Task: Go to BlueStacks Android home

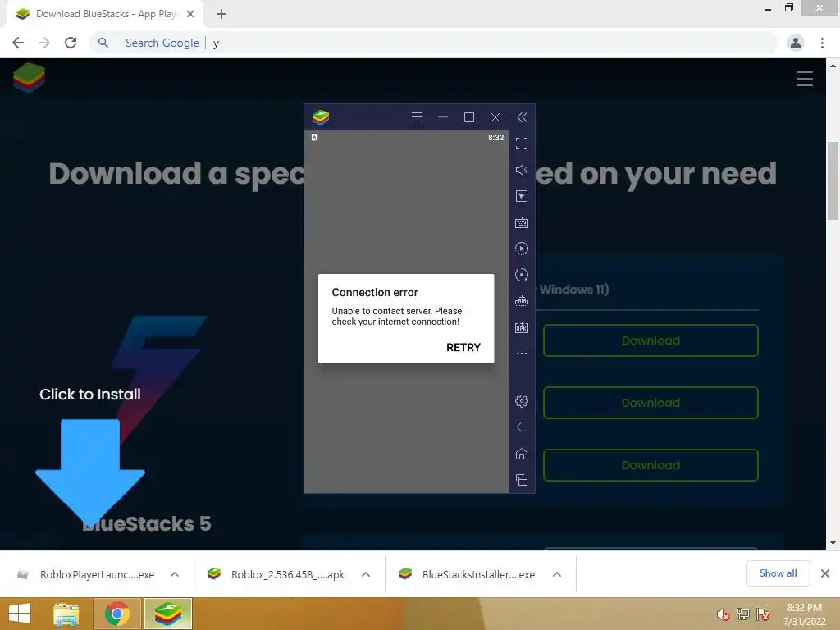Action: coord(522,454)
